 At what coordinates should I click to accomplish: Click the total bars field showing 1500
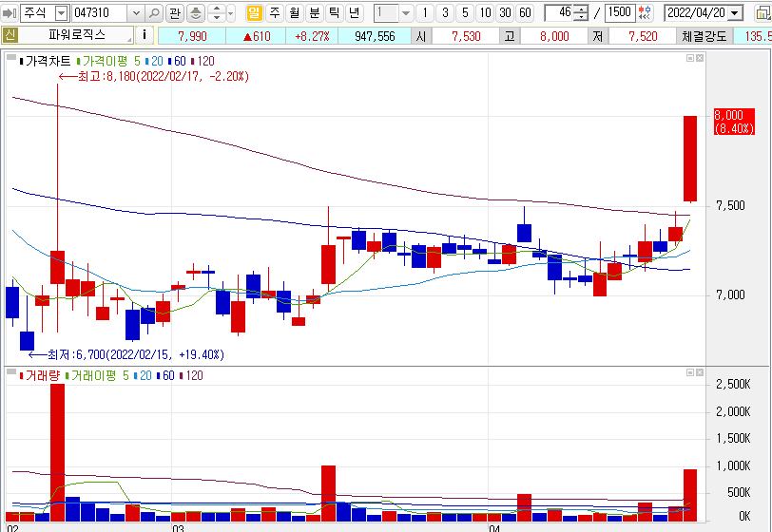(619, 12)
